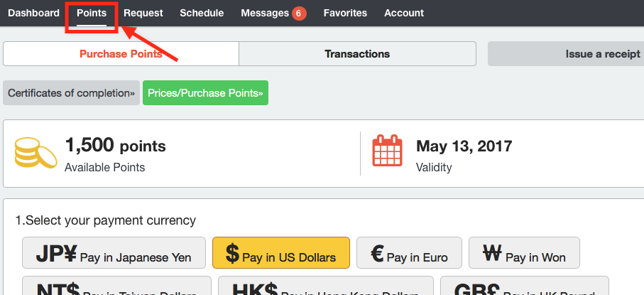Click the Won currency symbol
This screenshot has width=644, height=295.
pyautogui.click(x=492, y=254)
